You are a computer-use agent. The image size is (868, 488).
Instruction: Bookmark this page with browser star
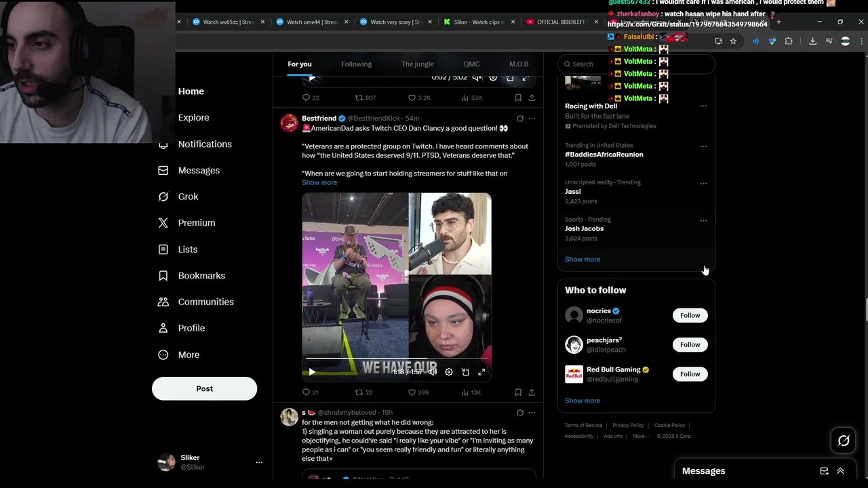point(733,41)
